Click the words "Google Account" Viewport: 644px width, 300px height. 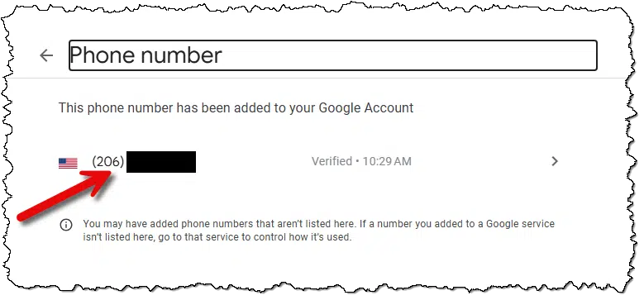[366, 108]
